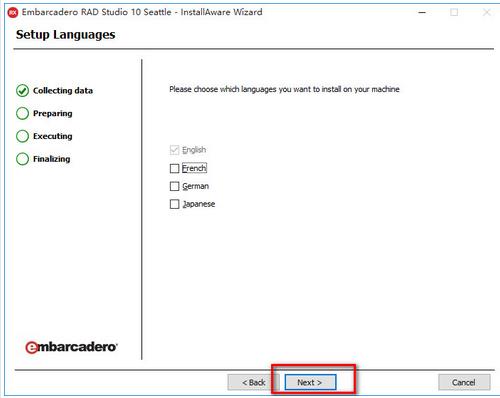
Task: Enable the French language checkbox
Action: coord(174,168)
